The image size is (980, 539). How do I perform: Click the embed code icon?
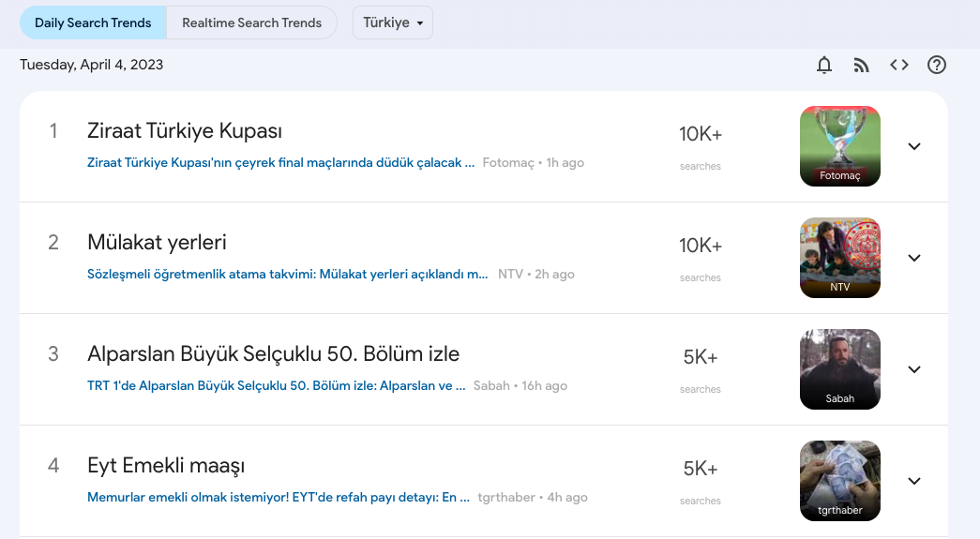pos(898,65)
